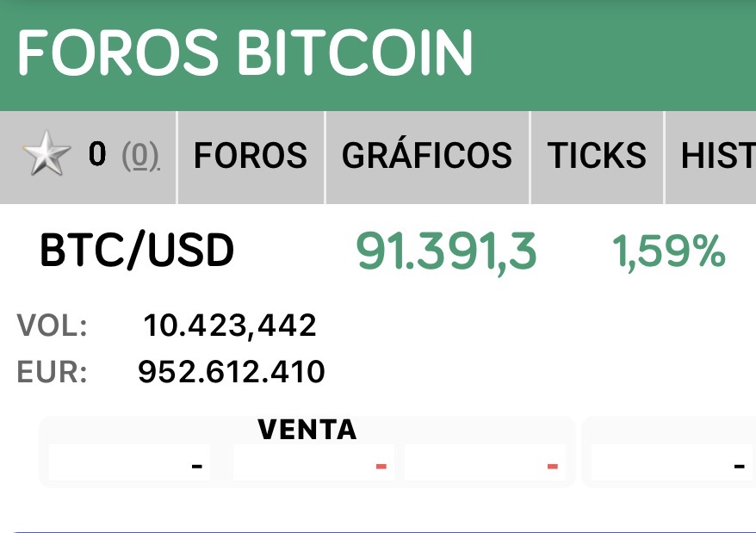Screen dimensions: 756x533
Task: Select the TICKS tab
Action: (x=597, y=156)
